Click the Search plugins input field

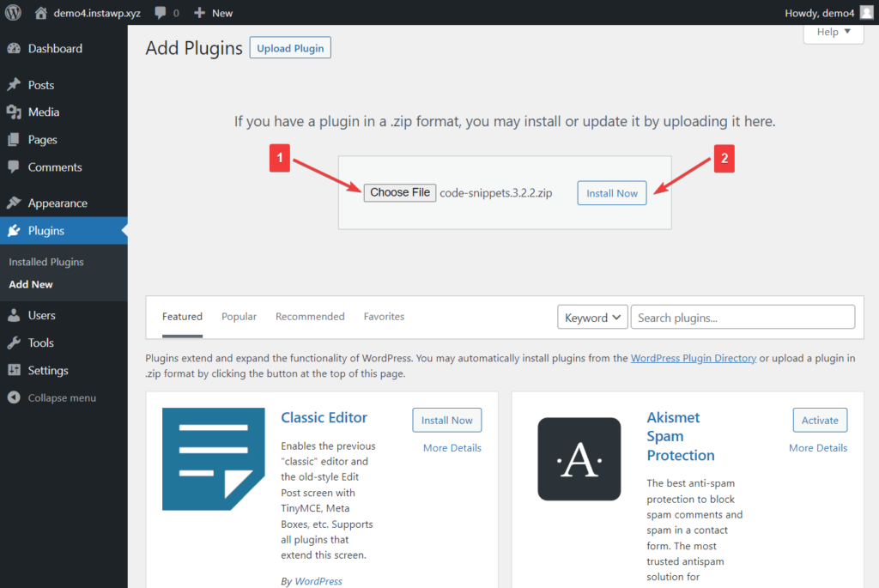[x=743, y=318]
